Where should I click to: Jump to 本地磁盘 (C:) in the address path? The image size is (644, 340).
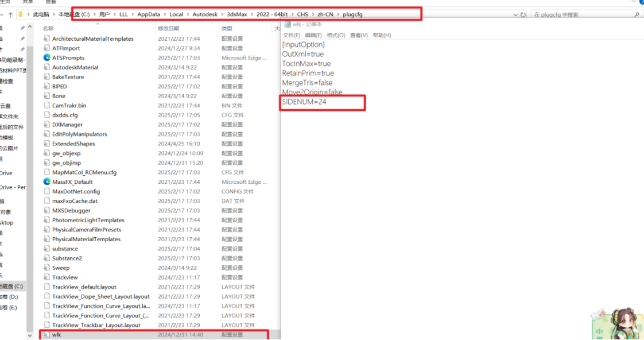coord(74,14)
